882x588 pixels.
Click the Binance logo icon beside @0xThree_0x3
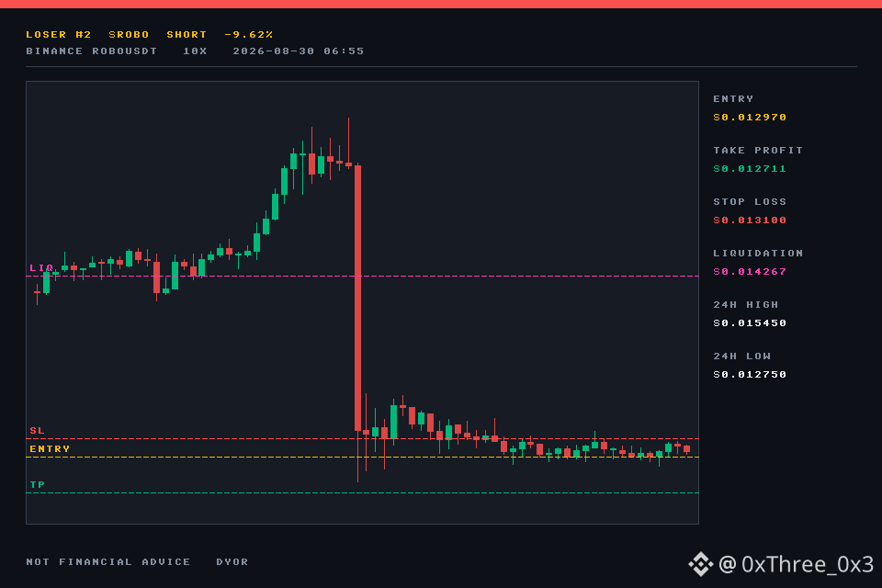pos(701,564)
